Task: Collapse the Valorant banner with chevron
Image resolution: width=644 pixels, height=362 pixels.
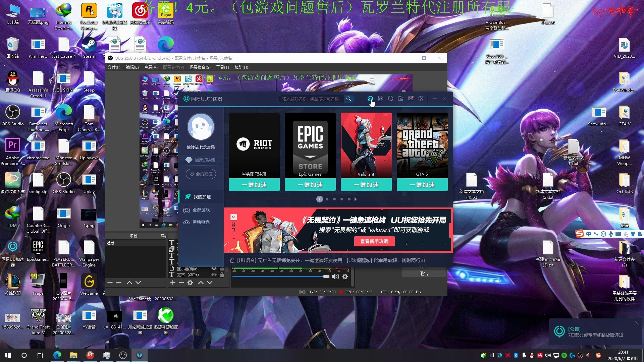Action: [234, 217]
